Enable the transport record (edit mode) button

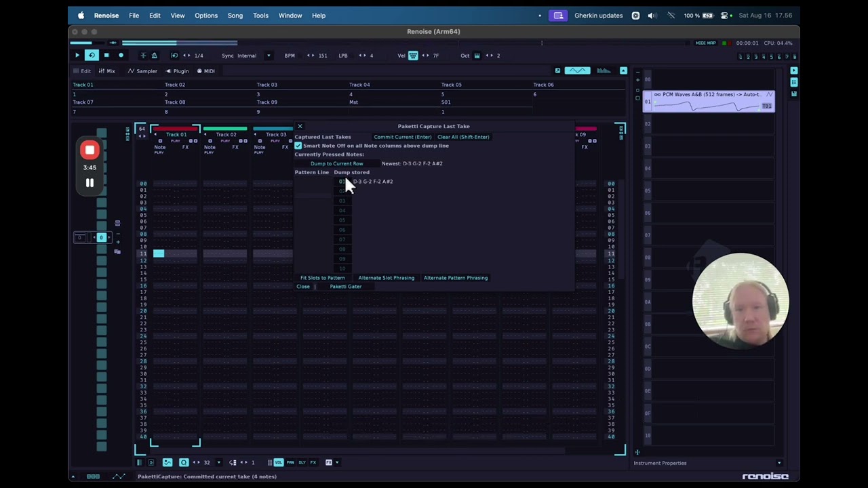121,56
